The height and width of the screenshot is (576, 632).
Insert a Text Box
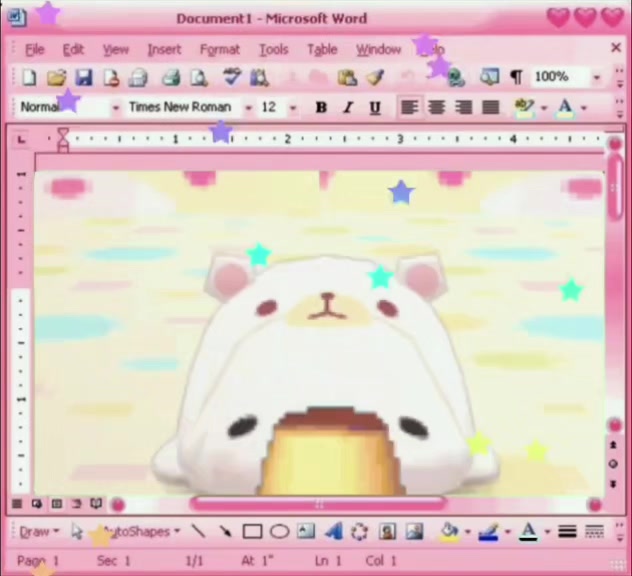pos(306,531)
